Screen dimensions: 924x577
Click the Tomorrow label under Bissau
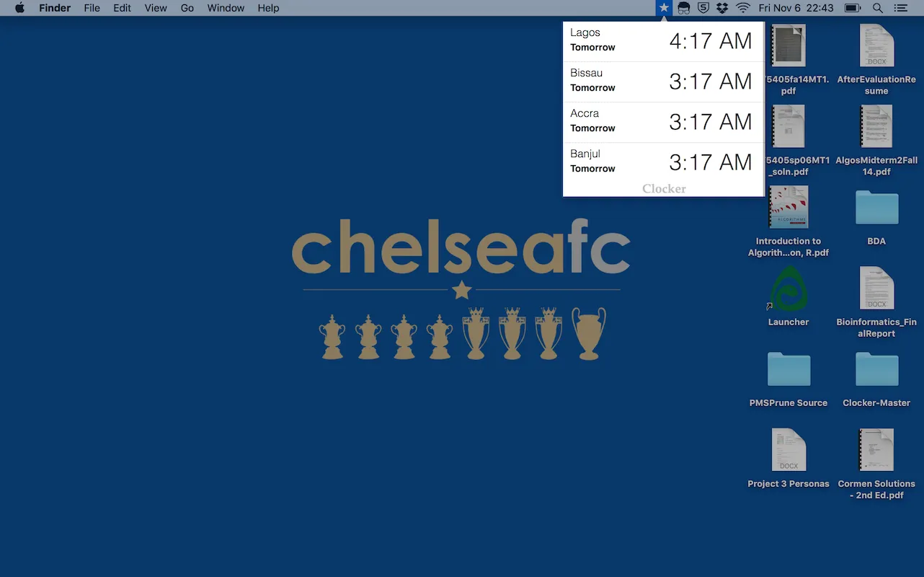pyautogui.click(x=592, y=88)
